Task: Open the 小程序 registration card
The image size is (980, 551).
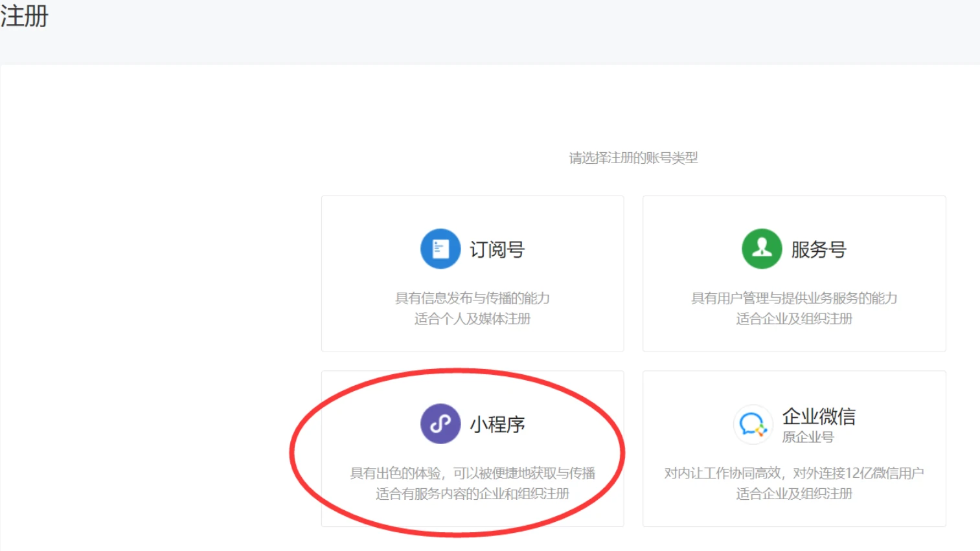Action: coord(472,449)
